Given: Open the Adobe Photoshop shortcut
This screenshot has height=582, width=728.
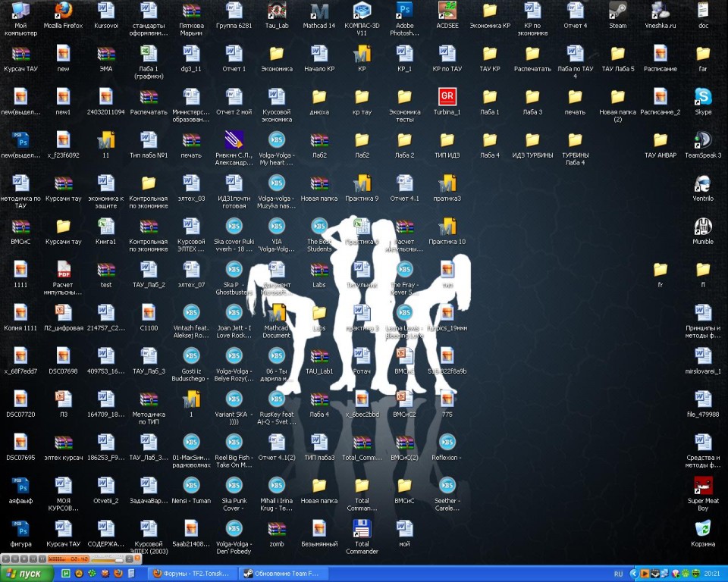Looking at the screenshot, I should coord(404,18).
